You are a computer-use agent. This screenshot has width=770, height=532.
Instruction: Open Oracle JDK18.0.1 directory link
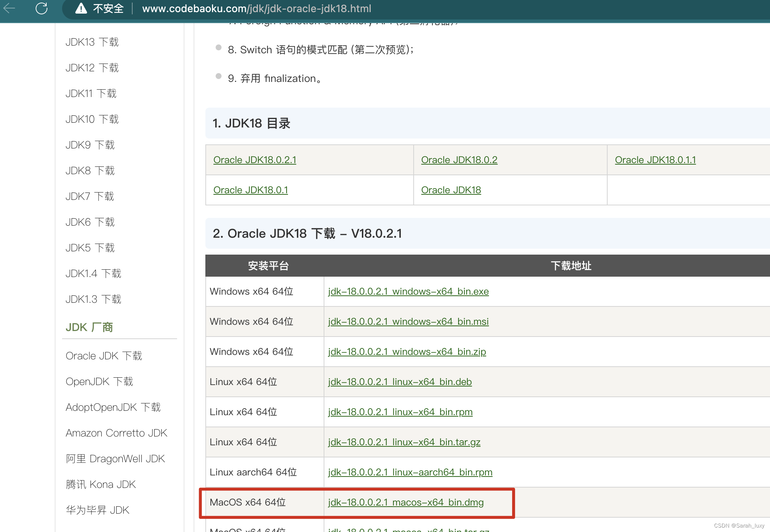(x=251, y=190)
